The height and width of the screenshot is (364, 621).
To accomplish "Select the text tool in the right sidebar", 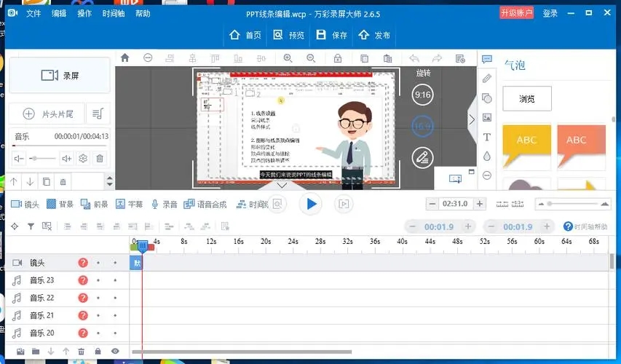I will (x=487, y=137).
